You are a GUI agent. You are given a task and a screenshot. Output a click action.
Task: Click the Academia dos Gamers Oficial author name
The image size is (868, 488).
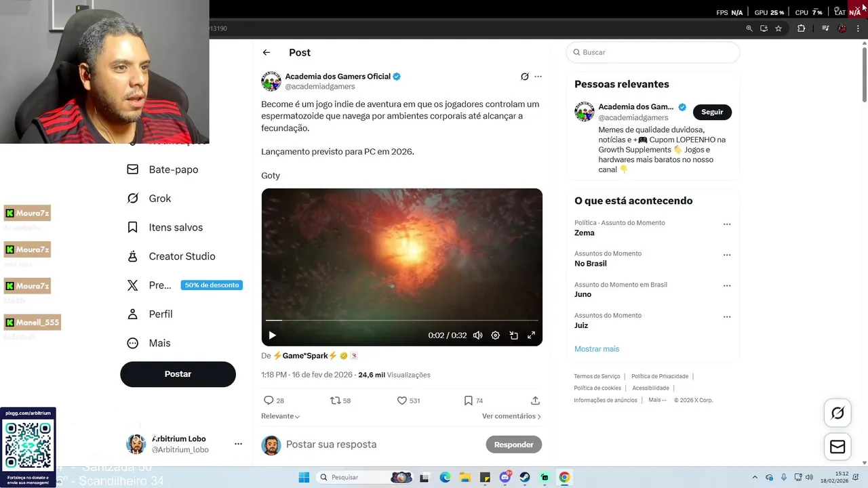point(338,77)
